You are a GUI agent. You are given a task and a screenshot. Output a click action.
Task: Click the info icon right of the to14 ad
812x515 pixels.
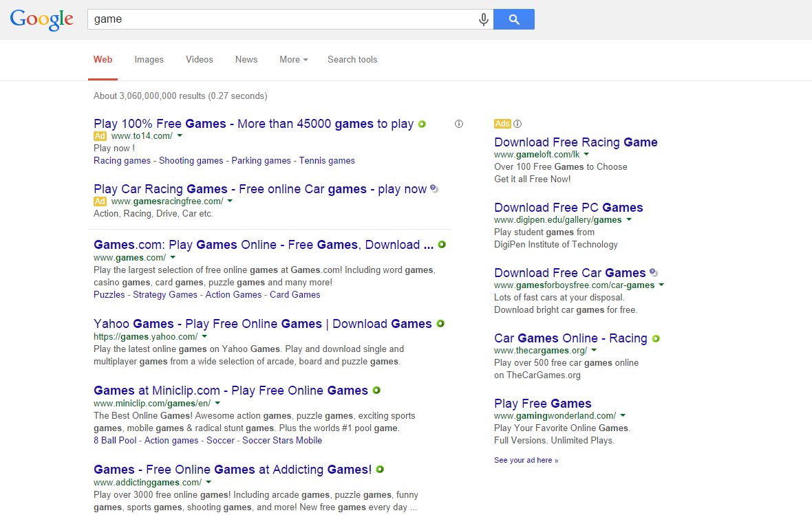[x=459, y=124]
